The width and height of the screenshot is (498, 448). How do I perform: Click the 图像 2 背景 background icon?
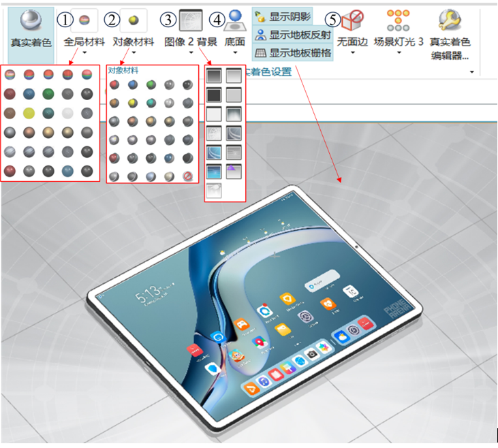point(191,20)
